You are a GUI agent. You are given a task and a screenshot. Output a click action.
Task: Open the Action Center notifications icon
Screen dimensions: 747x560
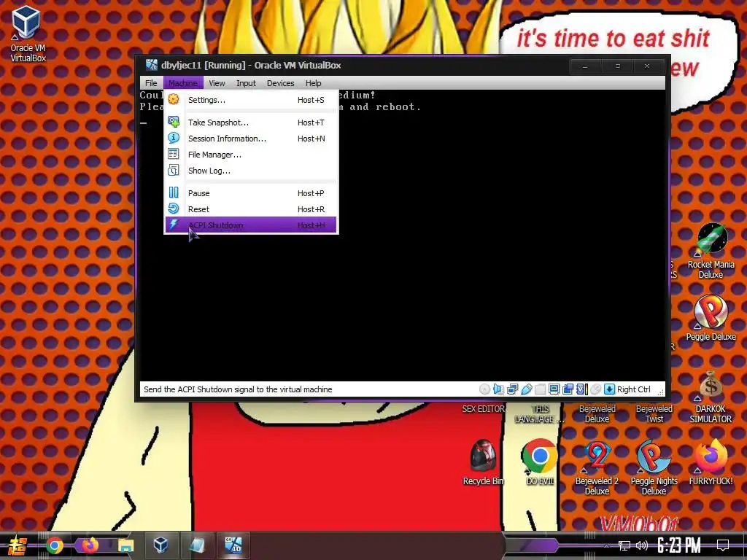pos(723,545)
